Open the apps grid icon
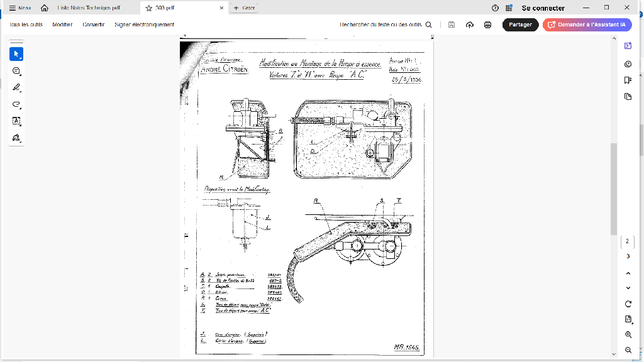 click(509, 8)
